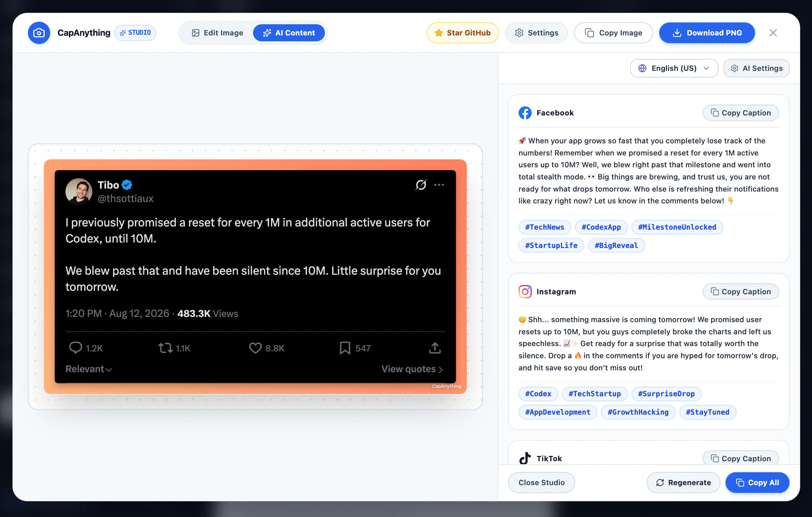Expand the Relevant sort dropdown

[x=88, y=369]
